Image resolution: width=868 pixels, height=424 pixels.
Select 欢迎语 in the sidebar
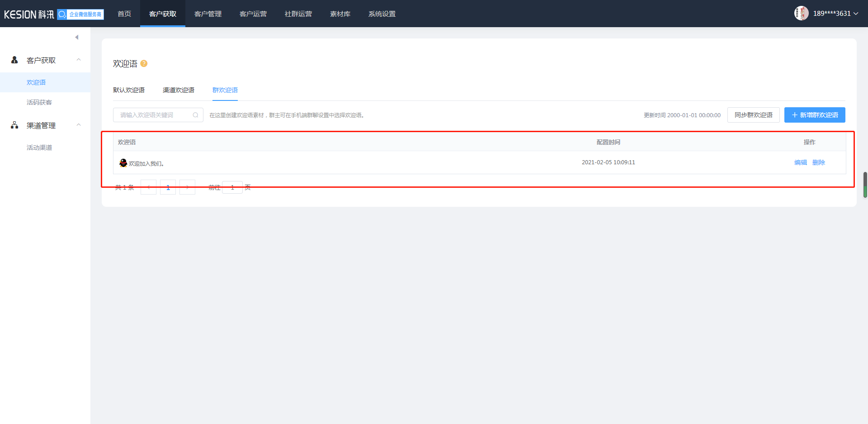45,82
